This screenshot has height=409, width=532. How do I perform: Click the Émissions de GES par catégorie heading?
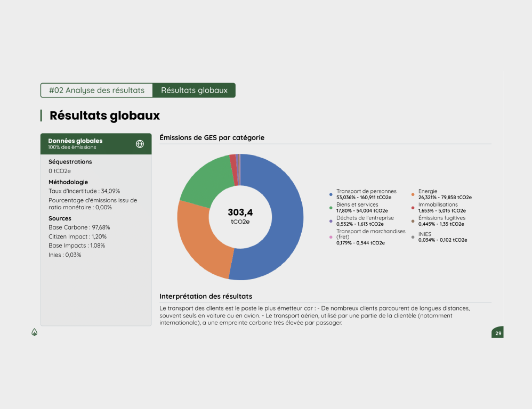point(212,137)
